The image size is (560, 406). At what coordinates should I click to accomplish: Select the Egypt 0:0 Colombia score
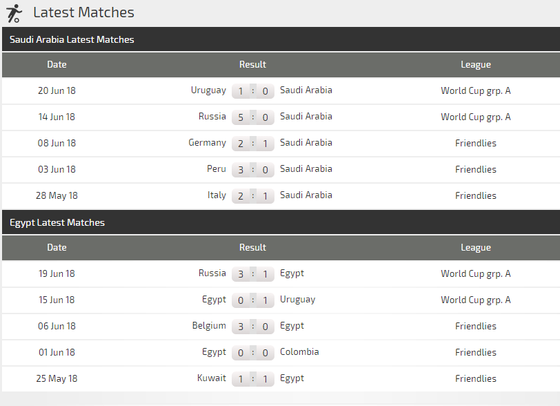253,352
